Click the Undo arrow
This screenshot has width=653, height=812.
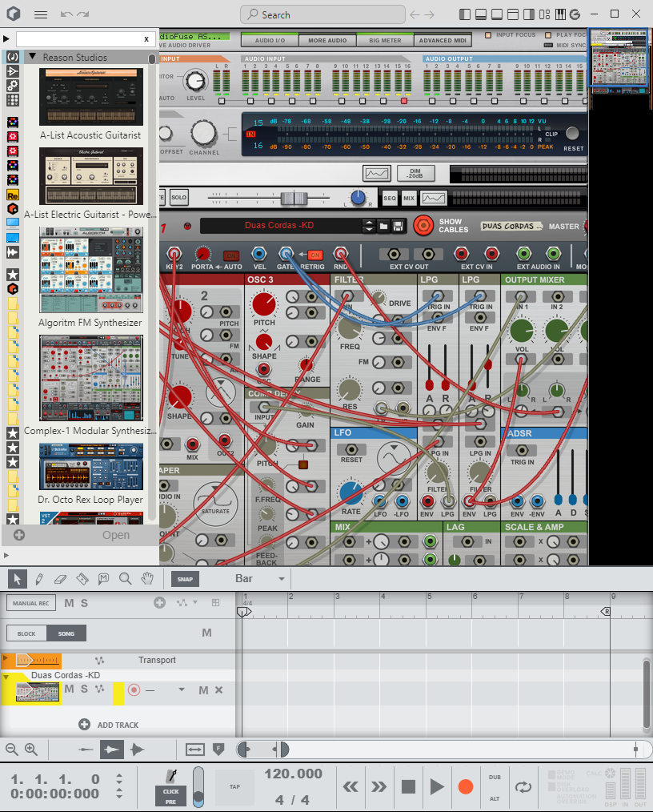(66, 14)
